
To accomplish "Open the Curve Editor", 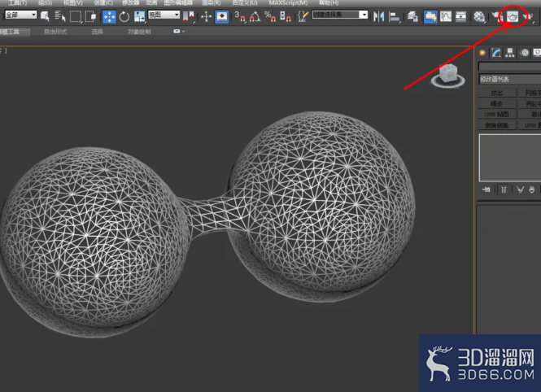I will (446, 16).
